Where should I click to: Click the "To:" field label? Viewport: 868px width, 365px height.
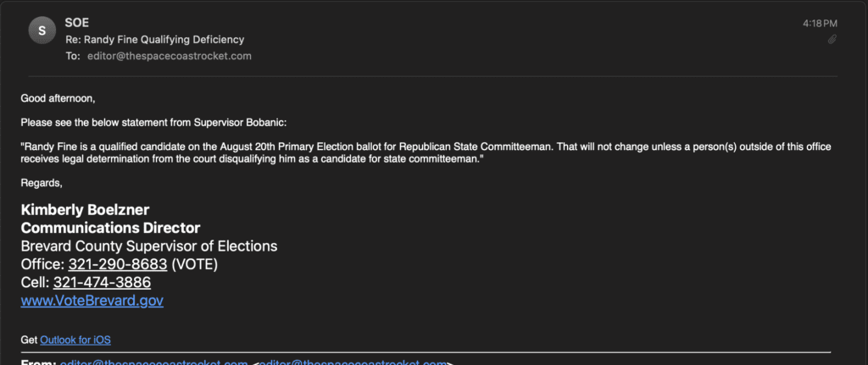[73, 56]
